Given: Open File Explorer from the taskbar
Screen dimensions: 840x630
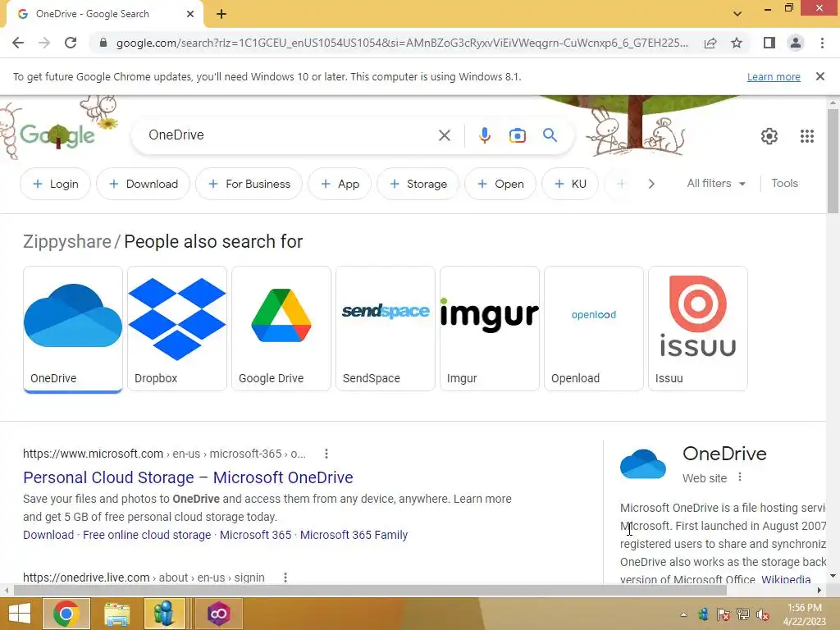Looking at the screenshot, I should coord(116,614).
